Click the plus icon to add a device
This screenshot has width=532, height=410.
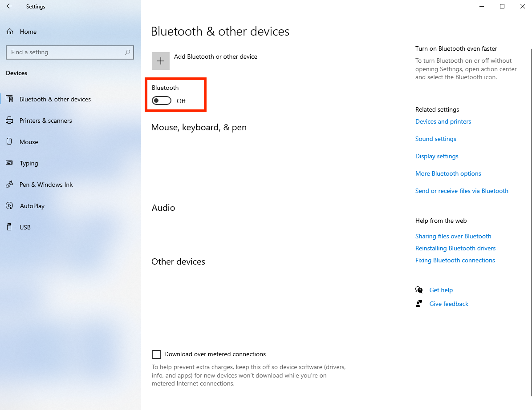point(160,60)
